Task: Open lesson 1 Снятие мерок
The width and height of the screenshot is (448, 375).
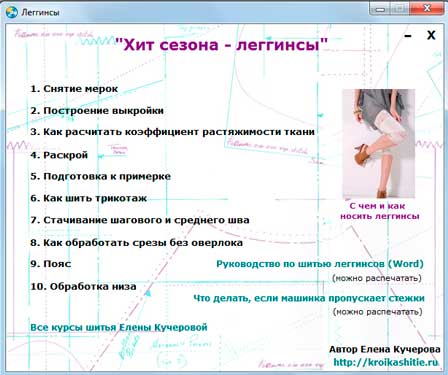Action: tap(74, 89)
